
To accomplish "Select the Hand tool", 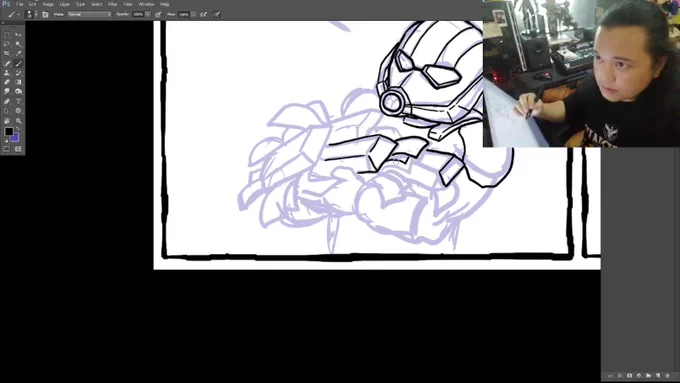I will tap(7, 121).
